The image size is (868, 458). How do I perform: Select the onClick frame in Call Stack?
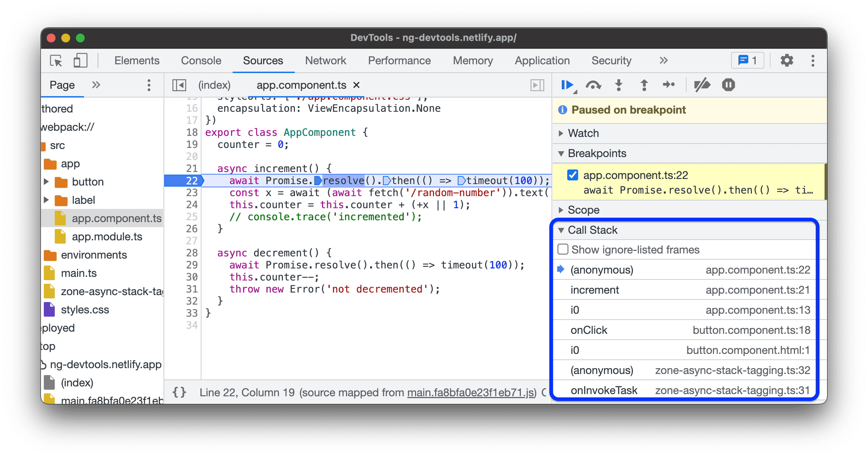(585, 329)
